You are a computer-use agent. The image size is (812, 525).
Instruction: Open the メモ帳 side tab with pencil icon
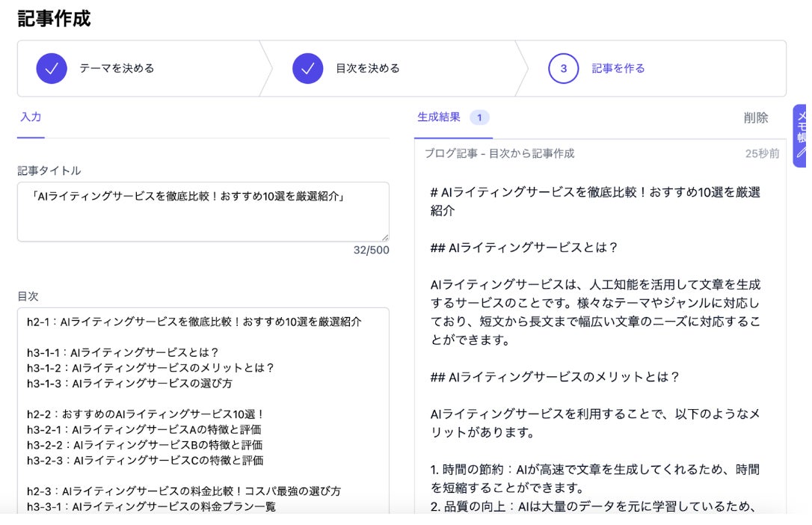(x=801, y=135)
